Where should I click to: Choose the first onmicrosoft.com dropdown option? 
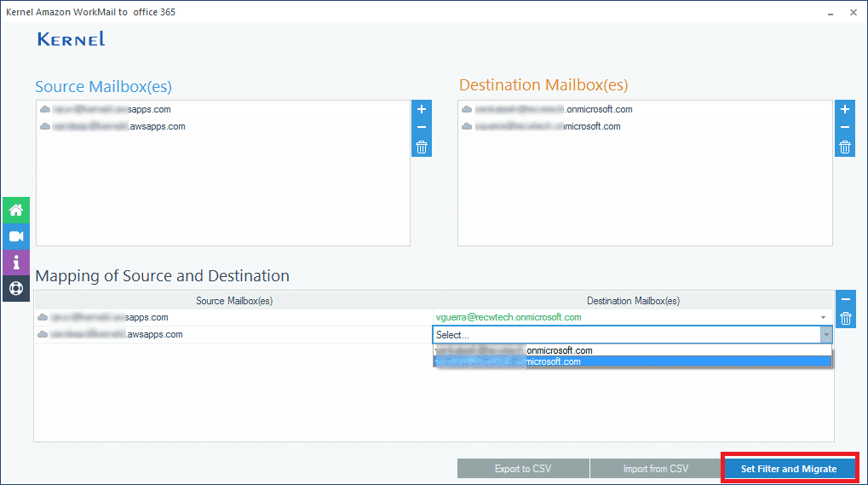click(632, 350)
